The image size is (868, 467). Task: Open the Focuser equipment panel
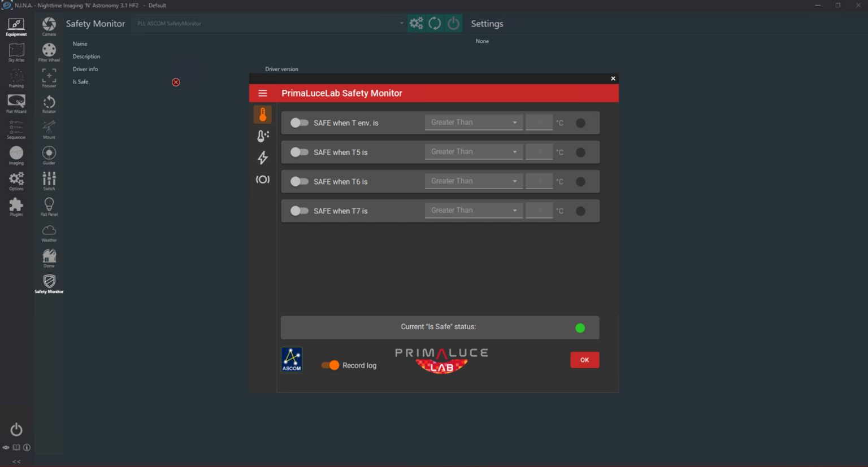click(x=49, y=77)
